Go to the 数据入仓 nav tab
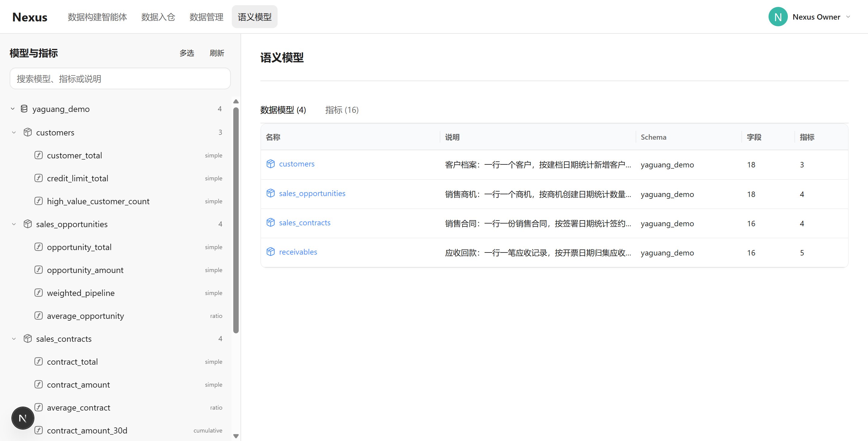This screenshot has width=868, height=441. coord(158,17)
